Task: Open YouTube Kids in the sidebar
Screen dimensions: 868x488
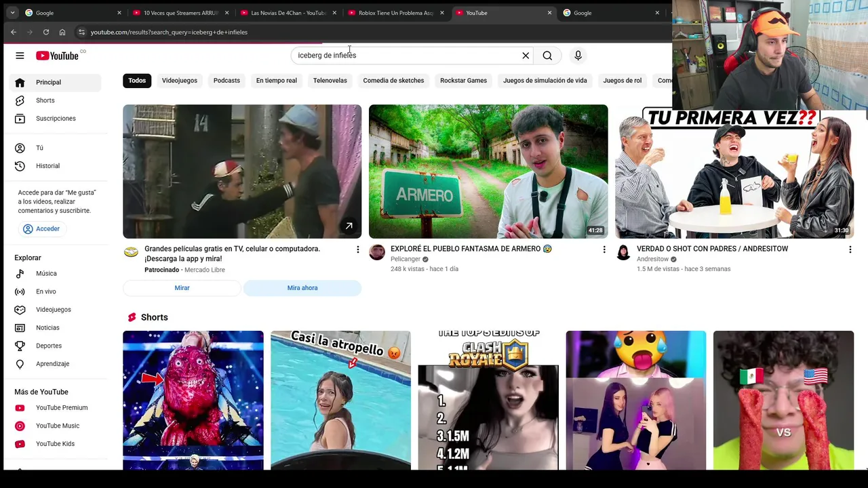Action: 56,444
